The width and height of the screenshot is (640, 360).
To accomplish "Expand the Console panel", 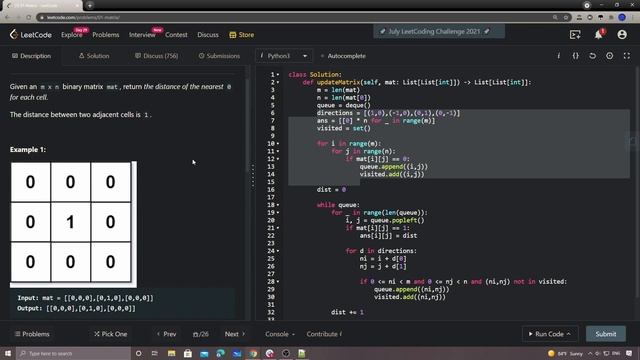I will 280,334.
